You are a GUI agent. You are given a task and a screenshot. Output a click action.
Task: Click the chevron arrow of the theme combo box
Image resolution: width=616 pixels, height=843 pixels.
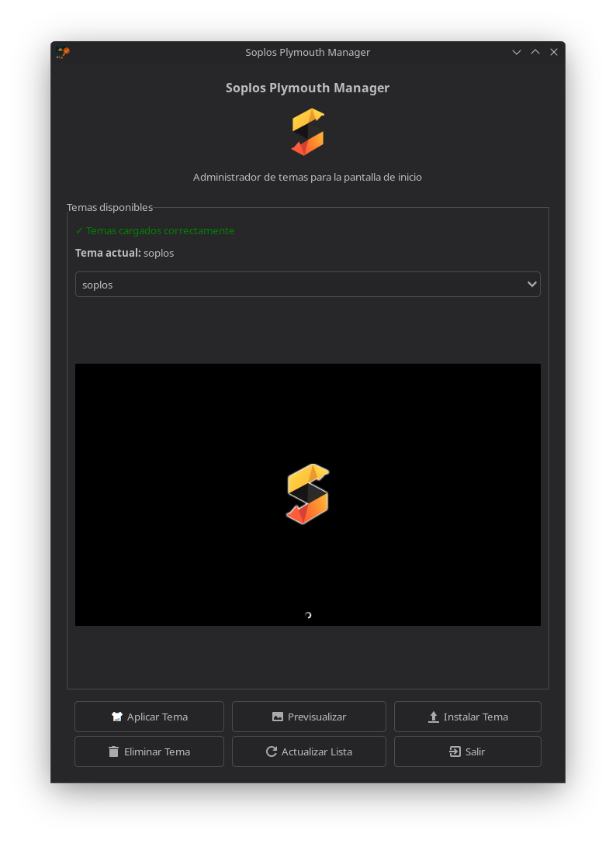coord(531,285)
